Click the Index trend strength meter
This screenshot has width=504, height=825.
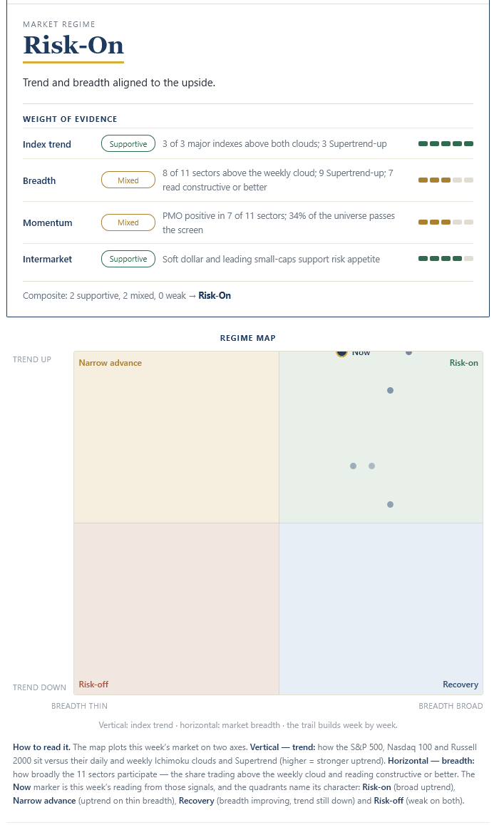446,143
